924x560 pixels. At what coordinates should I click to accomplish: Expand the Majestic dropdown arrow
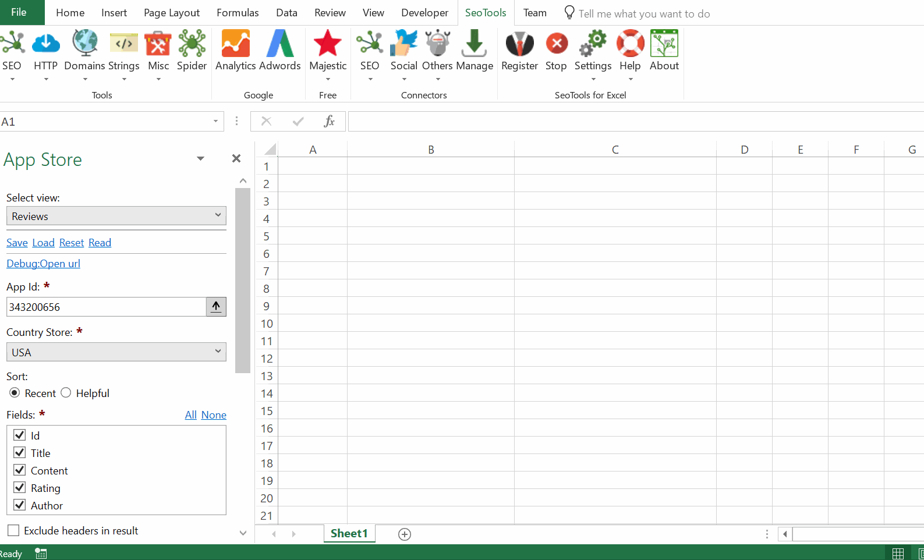(328, 79)
